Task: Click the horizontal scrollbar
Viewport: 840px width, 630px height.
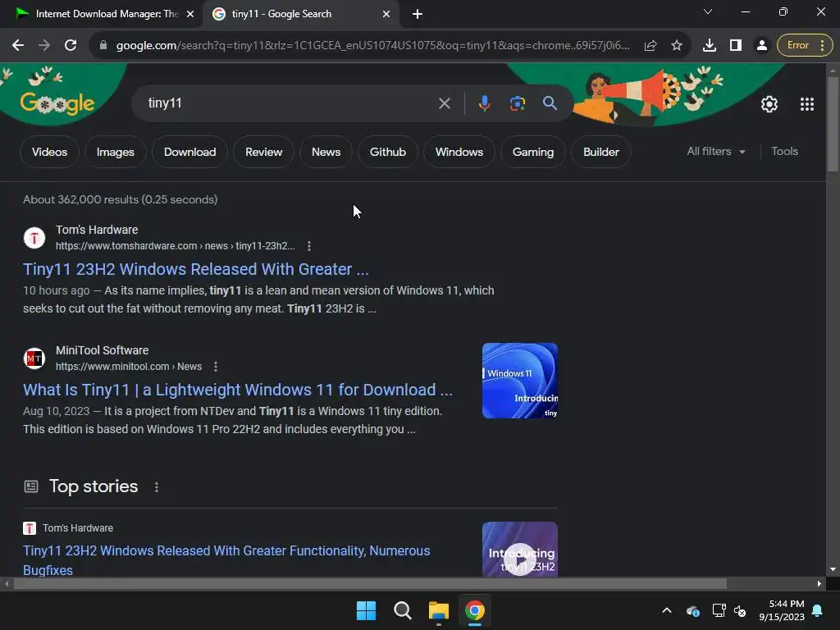Action: click(x=370, y=583)
